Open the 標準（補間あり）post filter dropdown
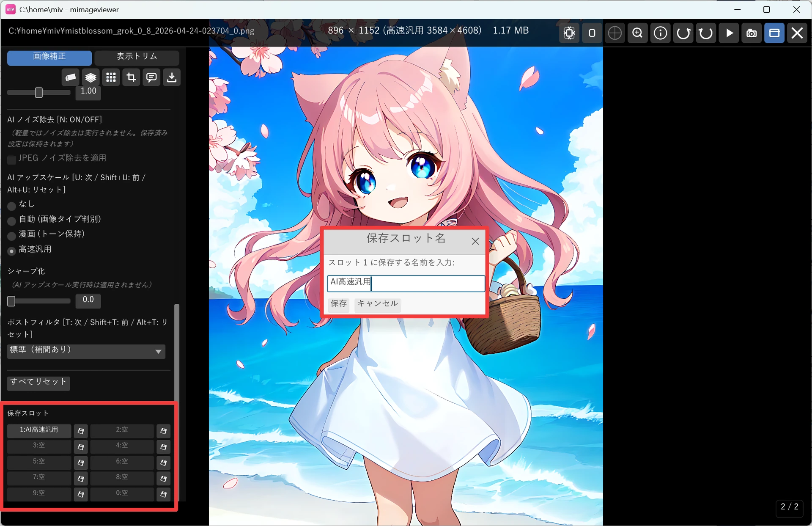 pos(86,351)
